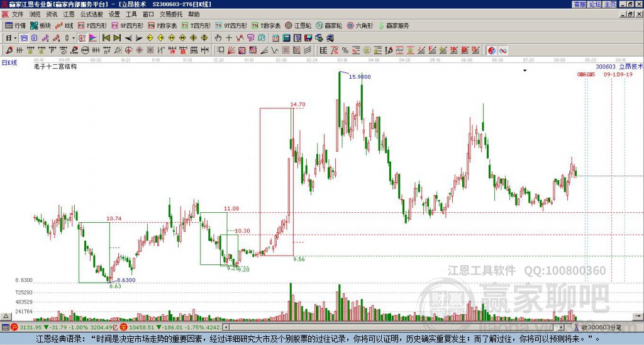Select the crosshair cursor tool
This screenshot has width=644, height=345.
point(229,38)
